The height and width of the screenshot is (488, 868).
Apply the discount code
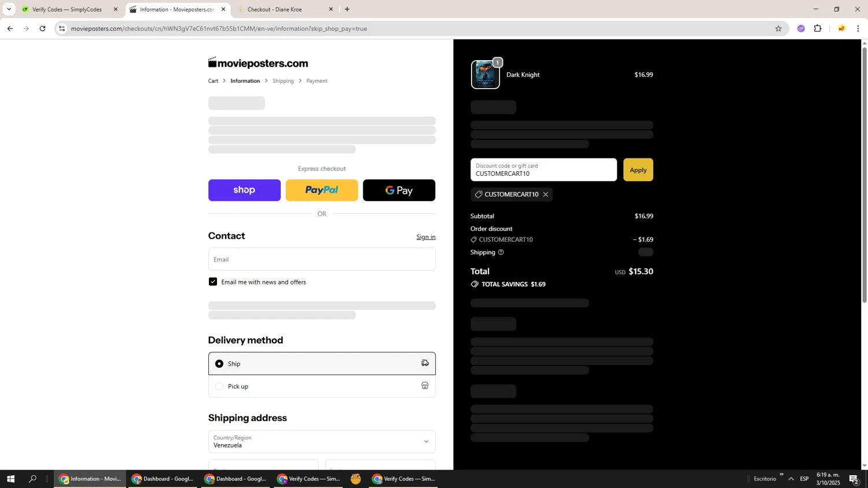coord(638,170)
